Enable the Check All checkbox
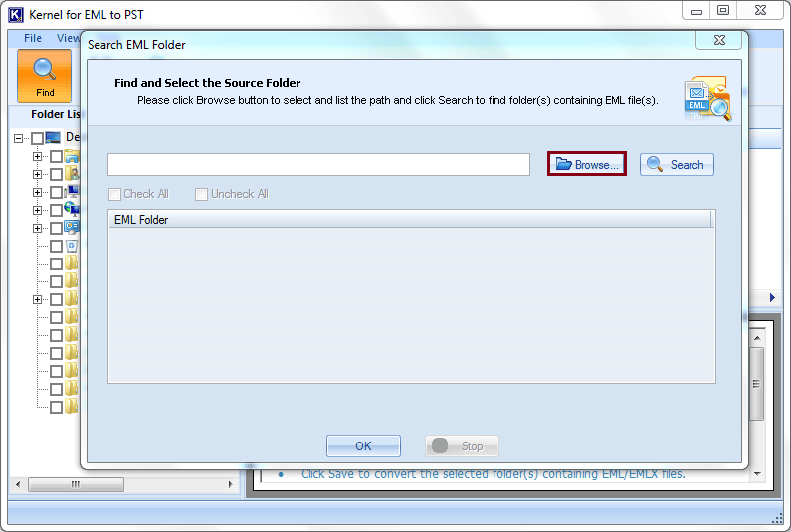This screenshot has height=532, width=791. click(115, 194)
